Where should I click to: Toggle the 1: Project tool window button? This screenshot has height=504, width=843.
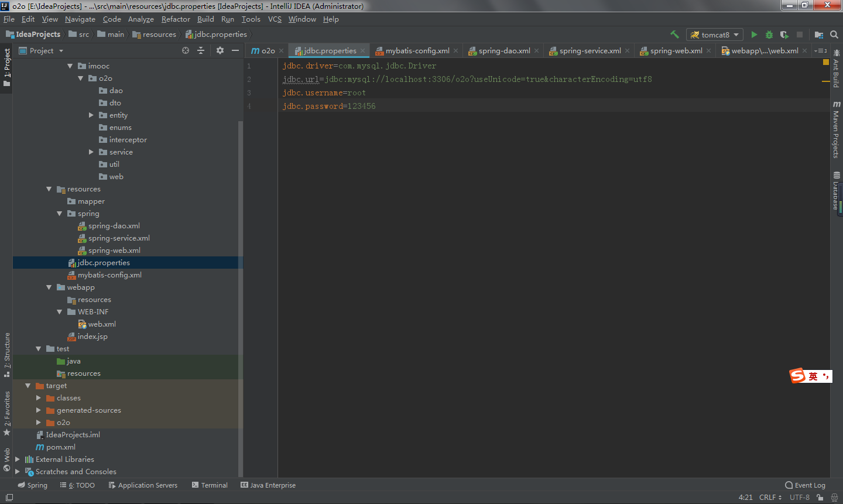[6, 67]
